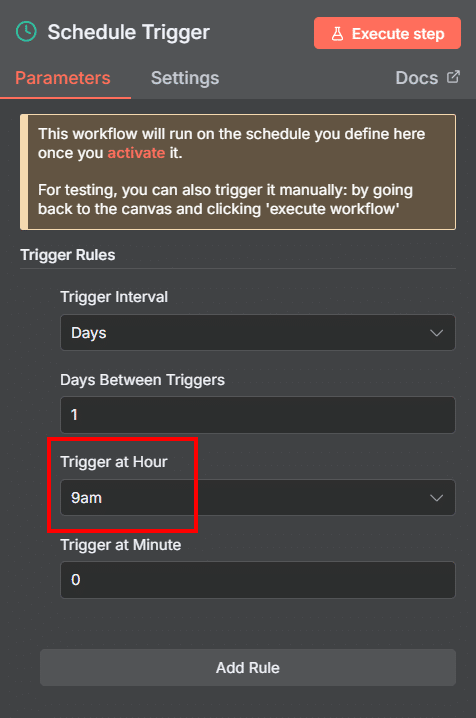Click the yellow workflow schedule notice box
Viewport: 476px width, 718px height.
[238, 172]
